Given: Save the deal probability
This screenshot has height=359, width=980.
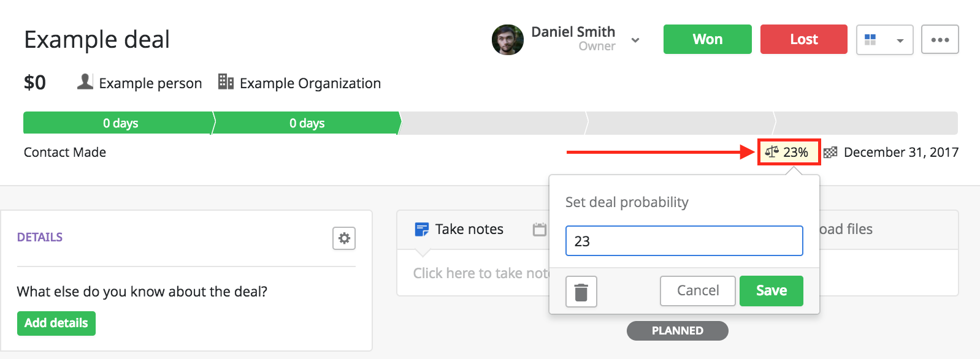Looking at the screenshot, I should [x=771, y=290].
